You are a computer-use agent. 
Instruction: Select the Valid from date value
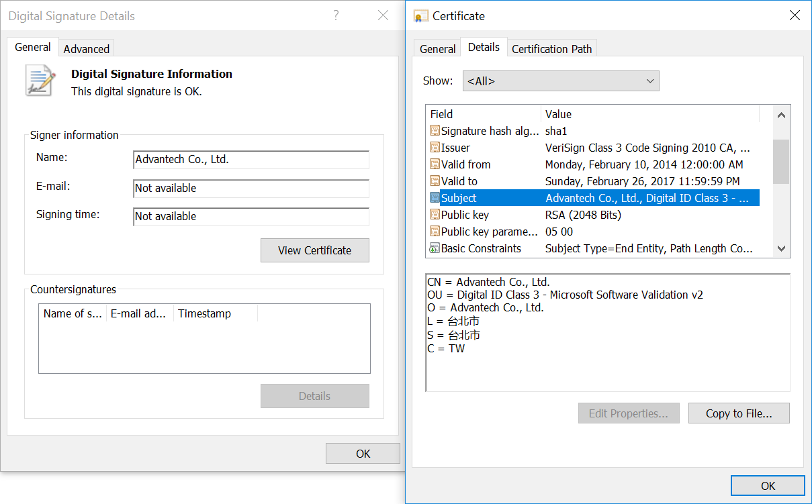[644, 164]
